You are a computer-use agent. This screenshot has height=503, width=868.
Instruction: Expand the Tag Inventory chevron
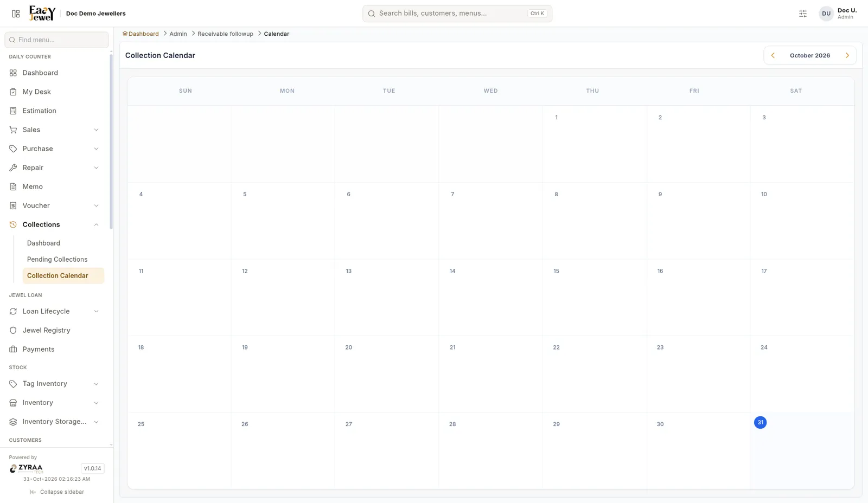(x=96, y=384)
